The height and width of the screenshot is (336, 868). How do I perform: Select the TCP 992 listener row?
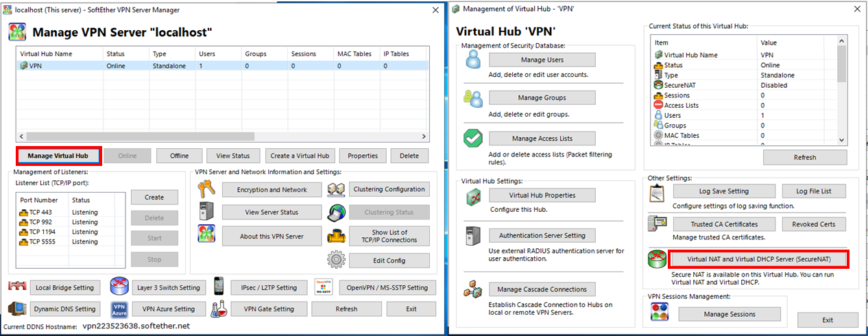(x=71, y=222)
